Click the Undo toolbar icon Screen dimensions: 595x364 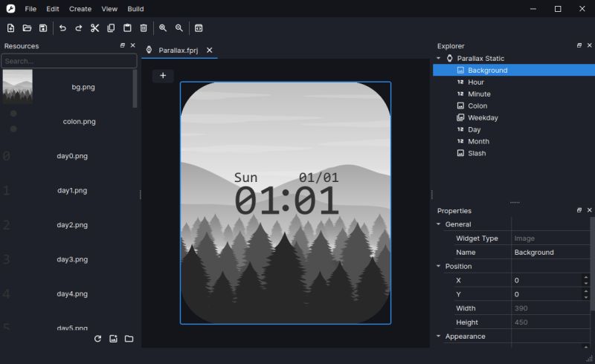(x=62, y=28)
